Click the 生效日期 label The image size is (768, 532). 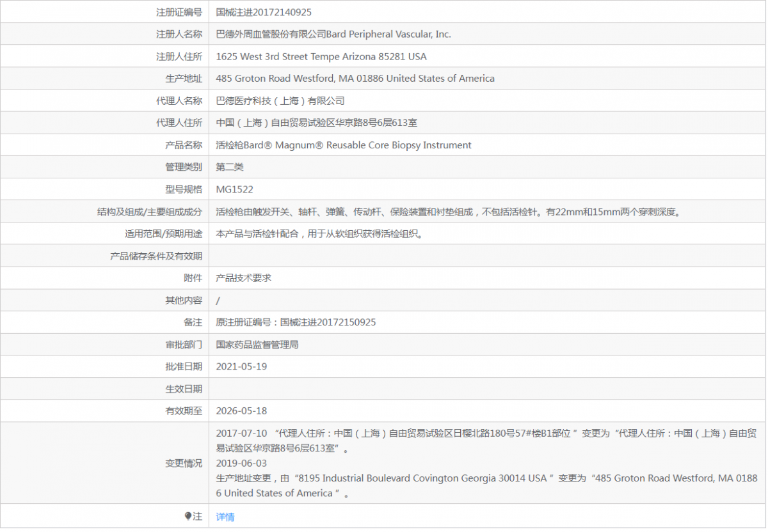pyautogui.click(x=184, y=389)
